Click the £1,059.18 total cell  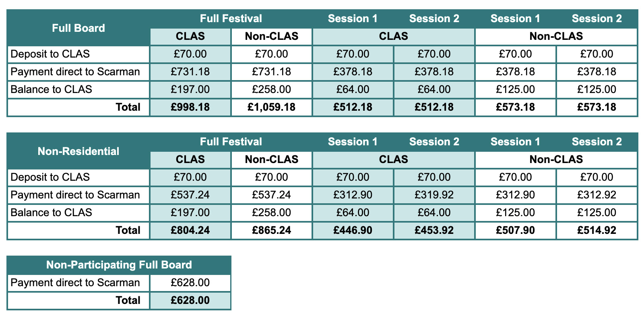272,107
